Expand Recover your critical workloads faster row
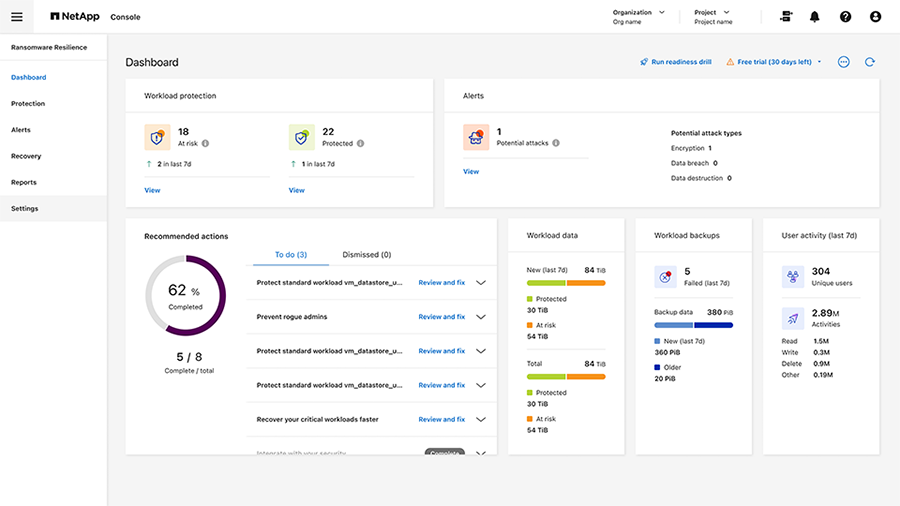 [x=481, y=420]
